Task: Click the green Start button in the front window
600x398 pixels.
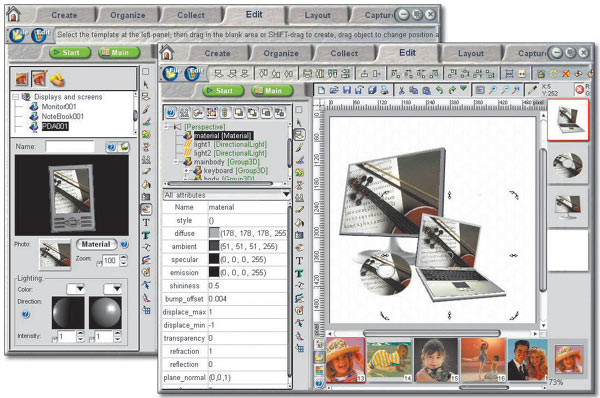Action: pos(223,91)
